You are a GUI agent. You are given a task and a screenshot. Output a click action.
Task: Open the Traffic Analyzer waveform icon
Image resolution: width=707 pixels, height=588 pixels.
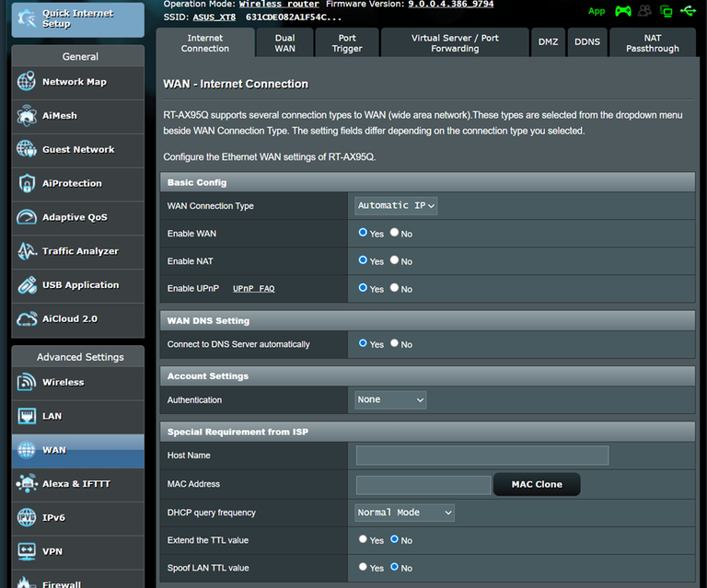pyautogui.click(x=26, y=251)
